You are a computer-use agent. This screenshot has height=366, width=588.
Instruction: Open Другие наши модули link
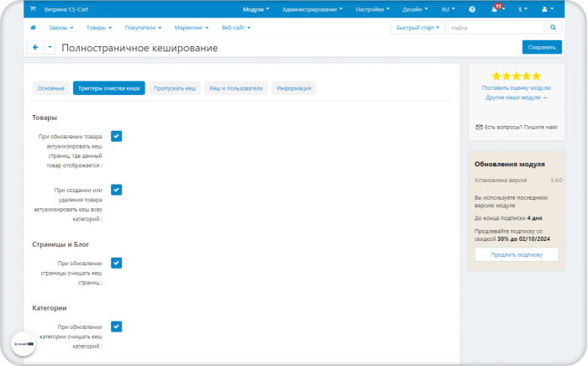(517, 97)
